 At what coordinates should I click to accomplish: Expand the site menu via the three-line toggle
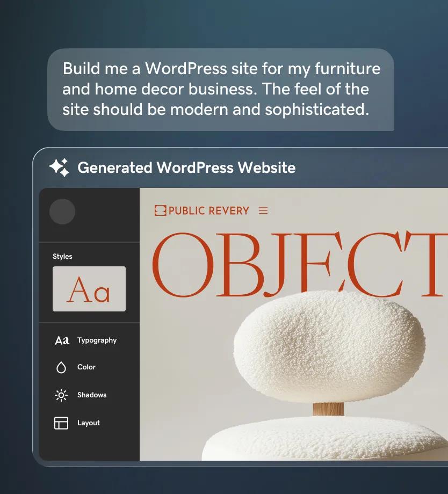tap(263, 210)
